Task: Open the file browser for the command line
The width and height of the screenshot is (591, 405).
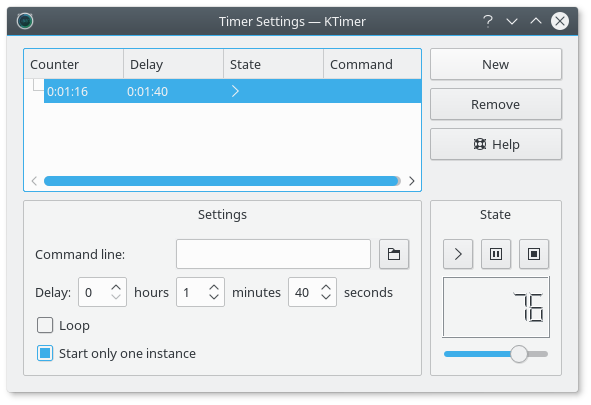Action: [x=394, y=254]
